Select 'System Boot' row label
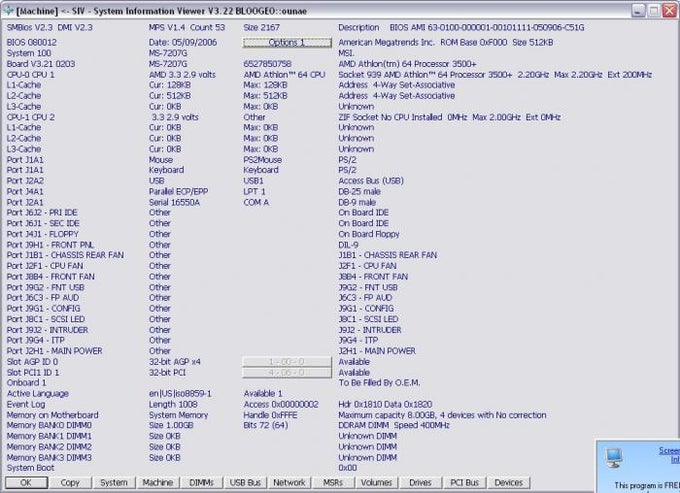 click(x=30, y=468)
